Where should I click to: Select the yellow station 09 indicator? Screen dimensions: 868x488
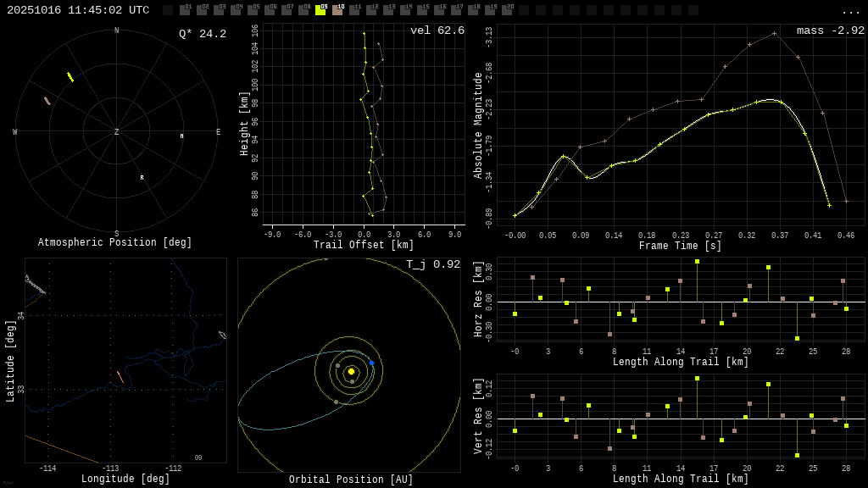pyautogui.click(x=320, y=10)
